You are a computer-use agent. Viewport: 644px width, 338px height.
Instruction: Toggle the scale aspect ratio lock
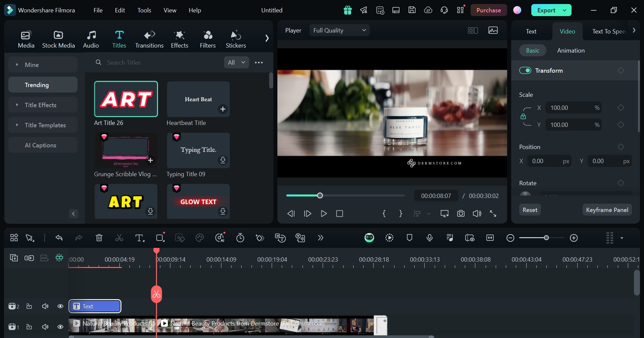click(523, 117)
